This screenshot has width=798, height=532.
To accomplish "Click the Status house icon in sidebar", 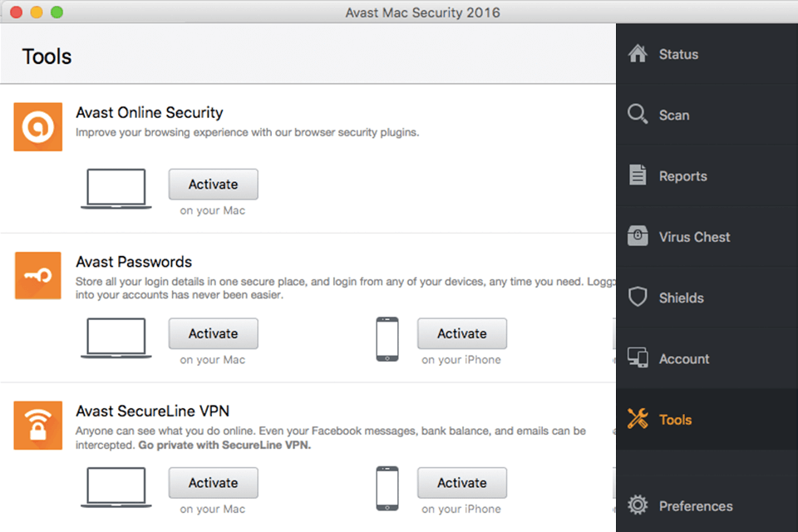I will (x=638, y=54).
